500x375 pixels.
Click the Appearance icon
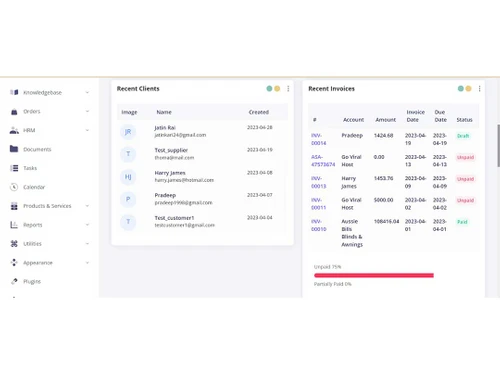pyautogui.click(x=14, y=263)
